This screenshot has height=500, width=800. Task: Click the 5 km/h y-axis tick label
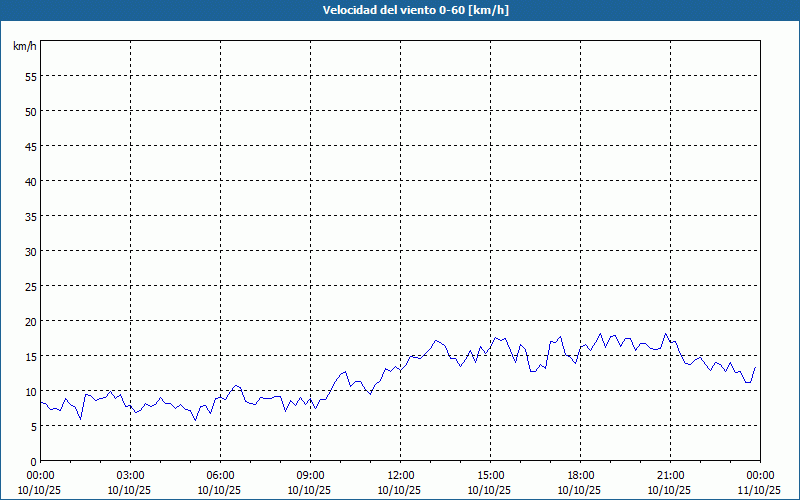[x=33, y=426]
